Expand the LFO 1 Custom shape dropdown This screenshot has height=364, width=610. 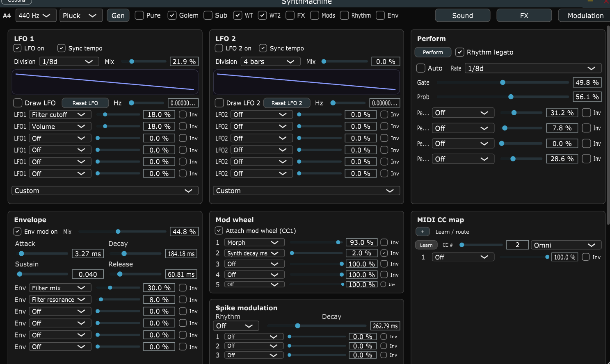click(105, 191)
